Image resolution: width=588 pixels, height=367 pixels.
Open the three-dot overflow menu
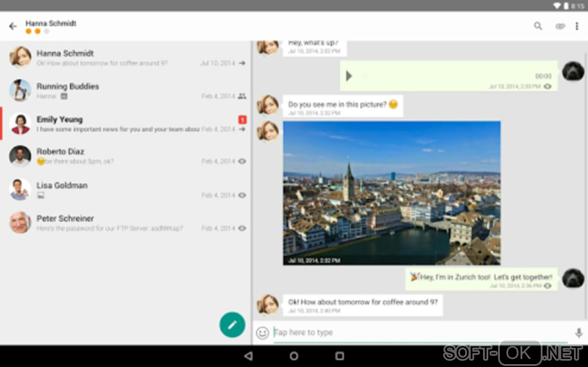576,26
